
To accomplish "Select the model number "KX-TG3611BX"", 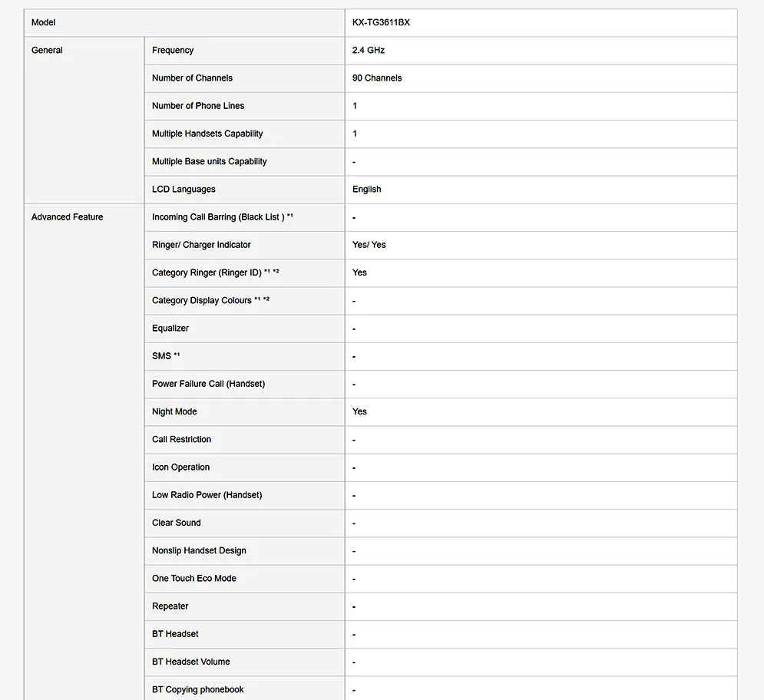I will [381, 22].
